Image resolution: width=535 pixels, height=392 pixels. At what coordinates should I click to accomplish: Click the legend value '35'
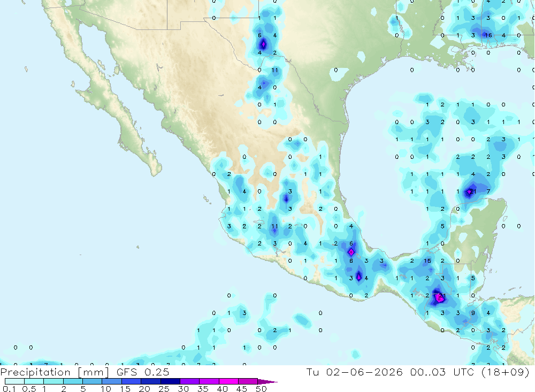[203, 389]
